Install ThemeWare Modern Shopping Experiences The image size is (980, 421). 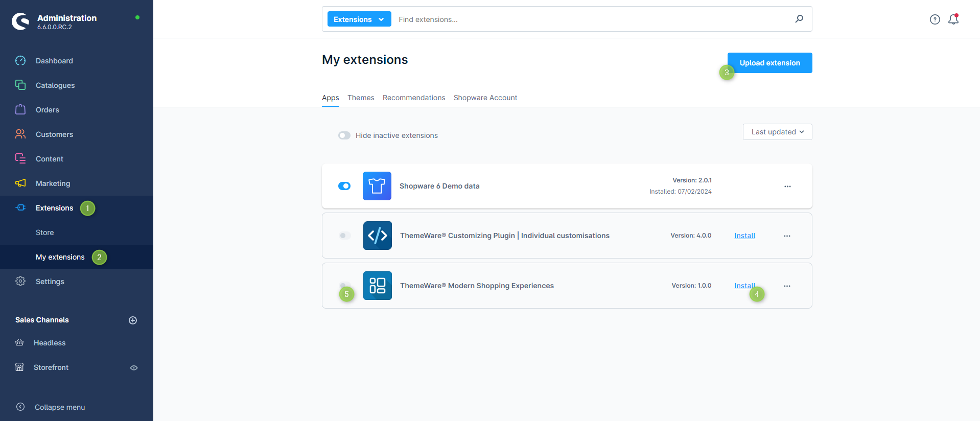tap(744, 286)
